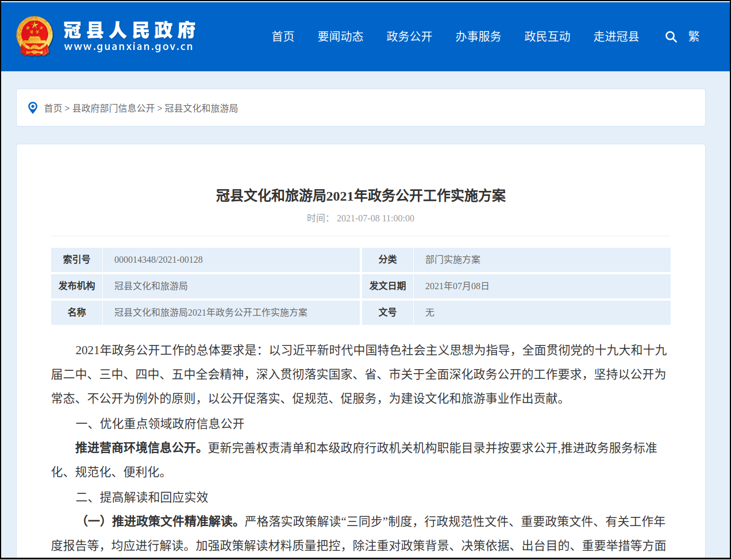
Task: Click the heading 二、提高解读和回应实效
Action: 142,497
